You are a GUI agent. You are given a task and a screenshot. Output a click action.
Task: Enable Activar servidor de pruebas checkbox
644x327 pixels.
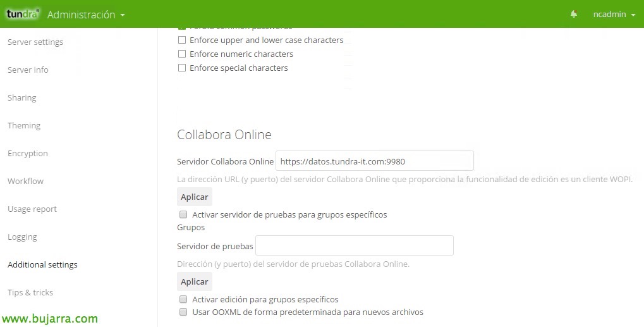(x=183, y=215)
